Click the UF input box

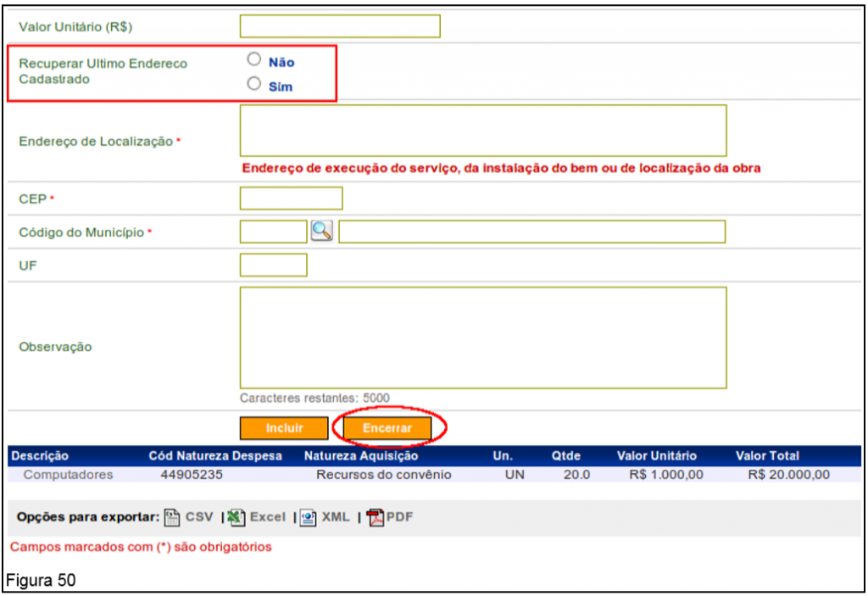273,265
